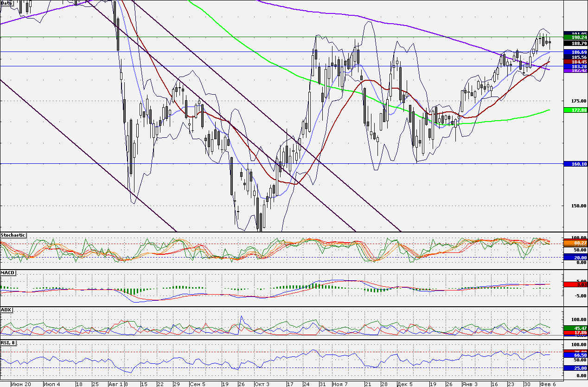Click the blue 25.00 RSI level tag
This screenshot has width=588, height=387.
coord(575,368)
